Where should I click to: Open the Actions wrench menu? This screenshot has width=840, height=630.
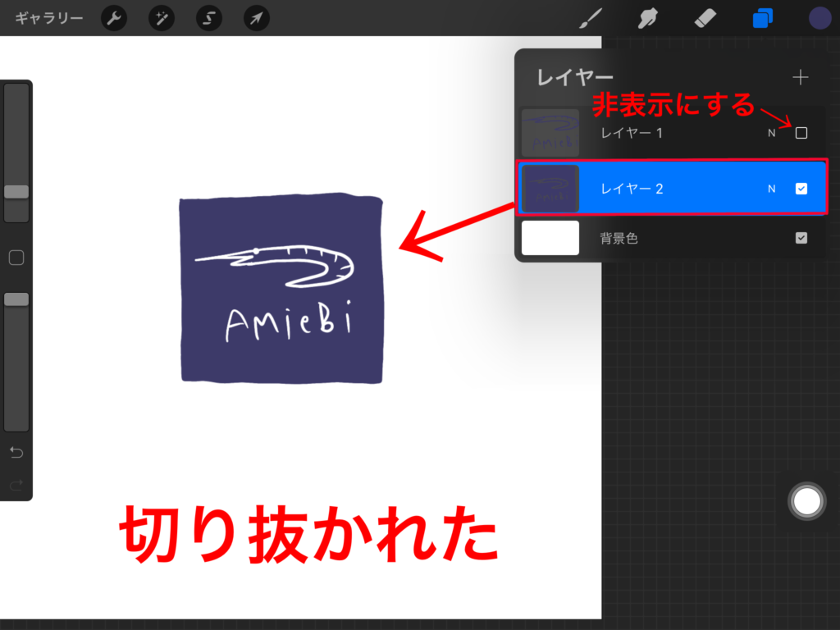pos(114,18)
